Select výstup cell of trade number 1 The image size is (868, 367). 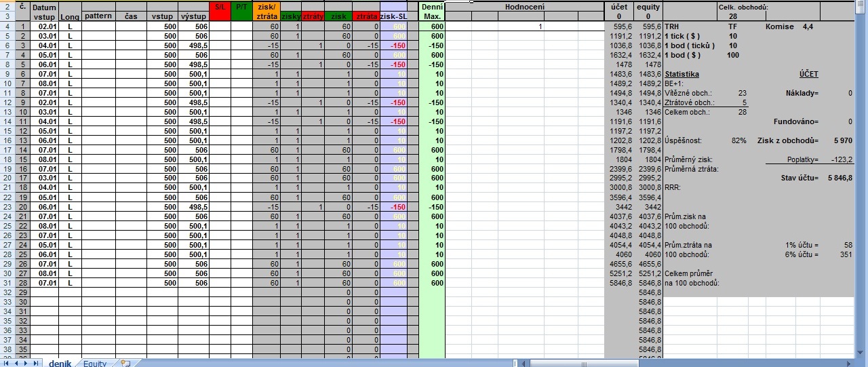pyautogui.click(x=193, y=26)
